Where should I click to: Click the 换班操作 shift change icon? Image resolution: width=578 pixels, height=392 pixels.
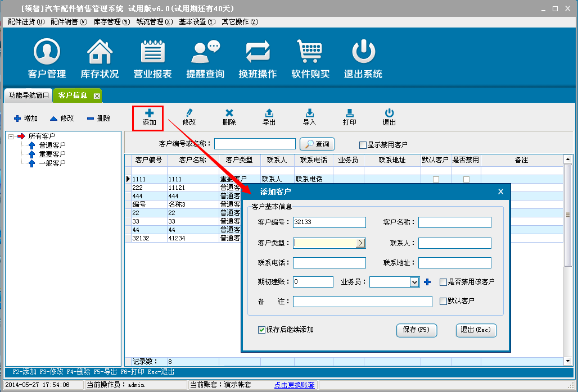(258, 52)
